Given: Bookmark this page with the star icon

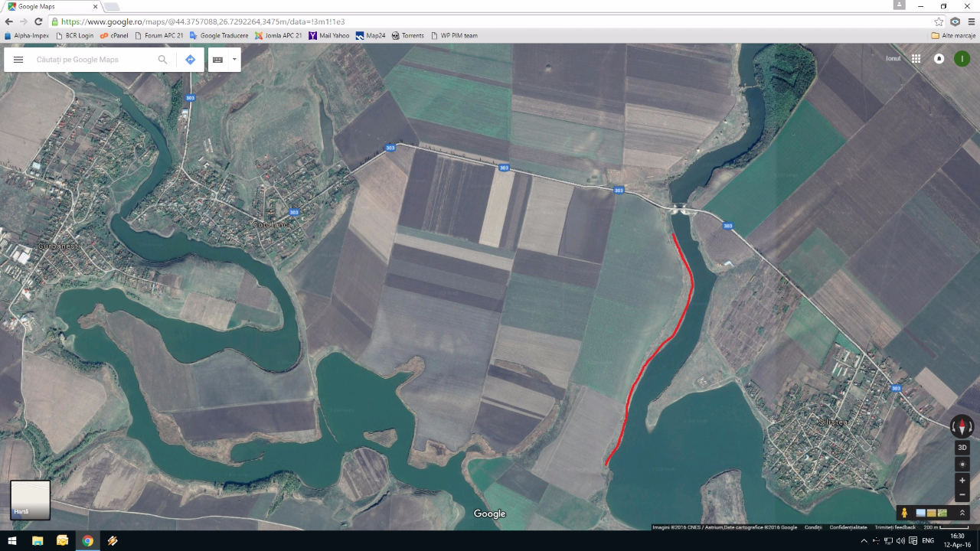Looking at the screenshot, I should pos(939,22).
